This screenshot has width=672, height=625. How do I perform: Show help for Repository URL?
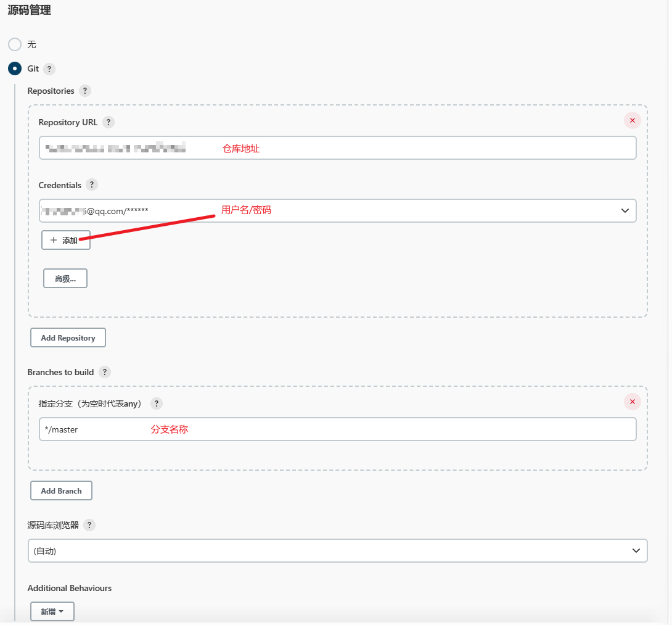109,122
